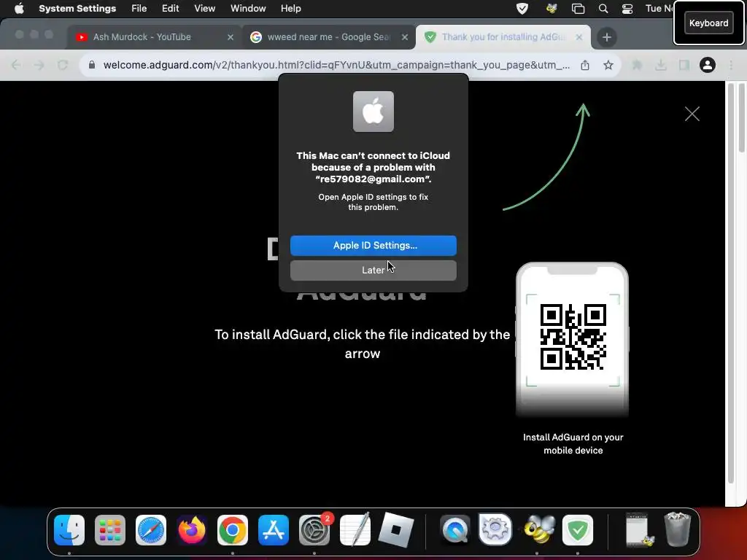Go back in browser history
Image resolution: width=747 pixels, height=560 pixels.
pos(16,65)
